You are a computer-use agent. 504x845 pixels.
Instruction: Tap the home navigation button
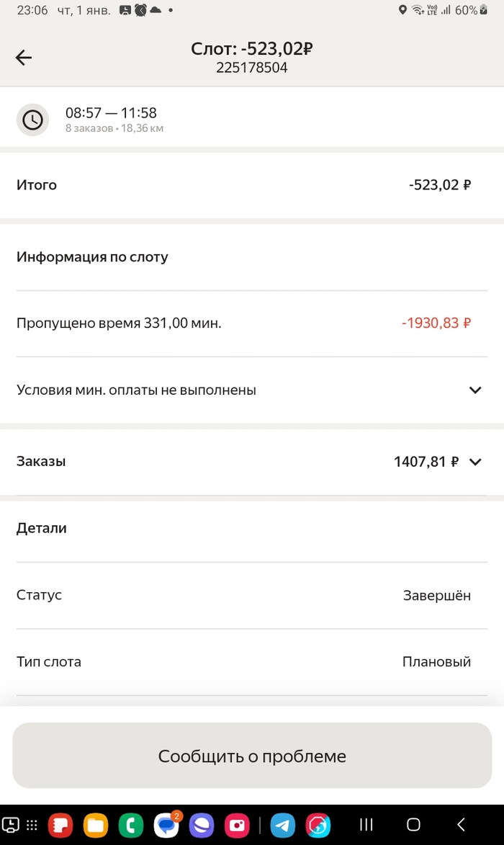[413, 825]
